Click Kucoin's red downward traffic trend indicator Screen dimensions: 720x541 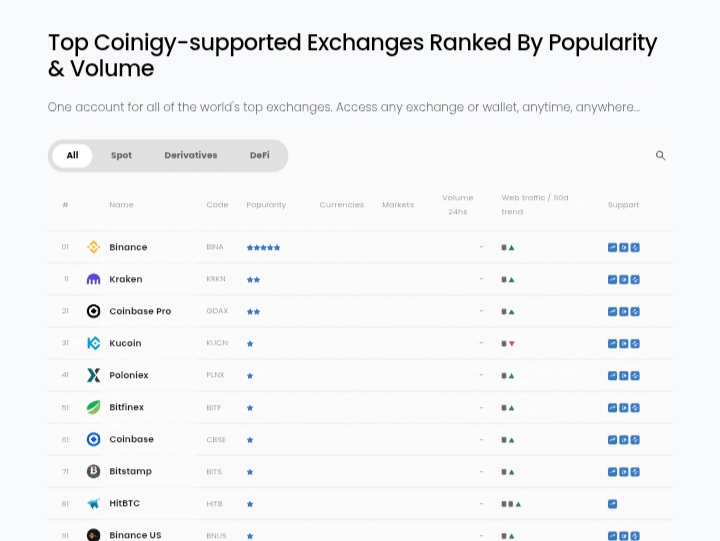[511, 344]
